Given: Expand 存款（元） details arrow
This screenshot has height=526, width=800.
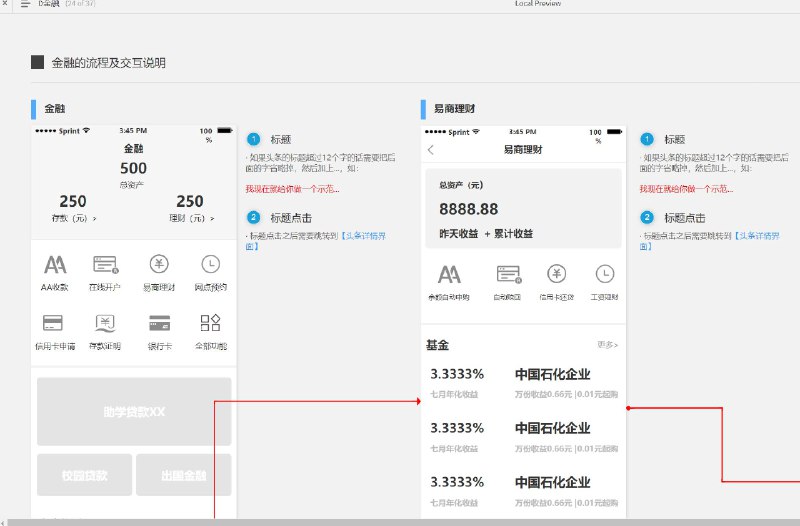Looking at the screenshot, I should [x=94, y=219].
